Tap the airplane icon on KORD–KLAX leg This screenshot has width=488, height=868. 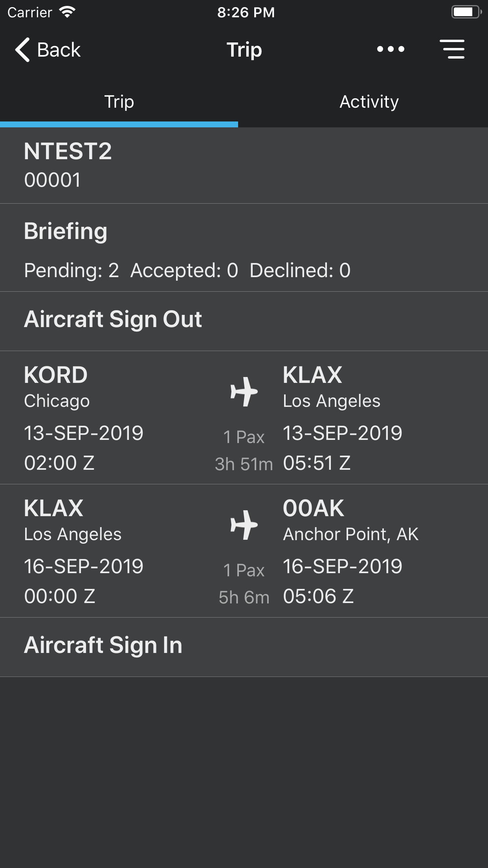coord(244,392)
